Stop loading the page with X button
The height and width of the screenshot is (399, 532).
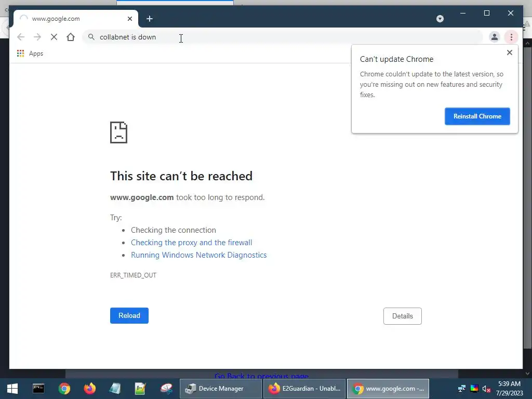[x=54, y=37]
